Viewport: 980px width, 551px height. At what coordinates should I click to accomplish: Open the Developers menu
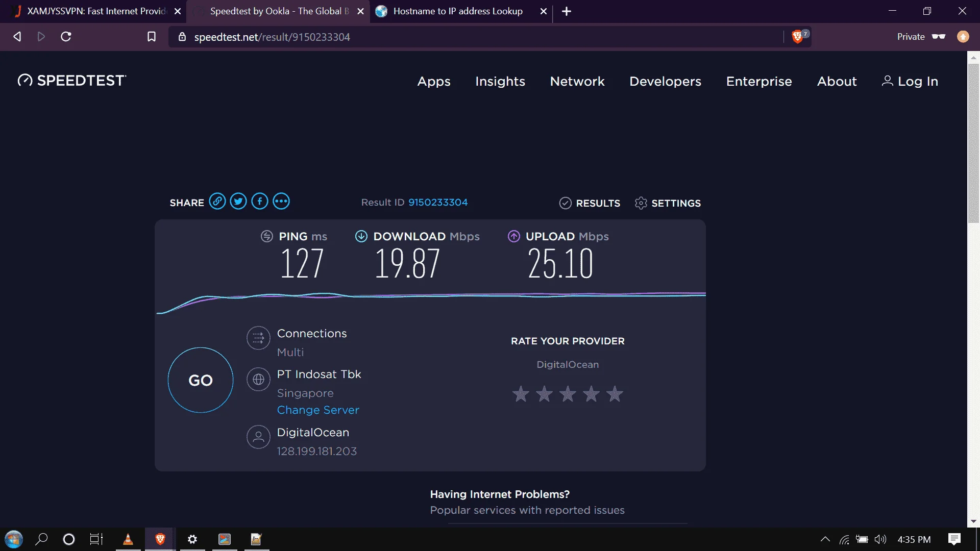click(x=665, y=82)
